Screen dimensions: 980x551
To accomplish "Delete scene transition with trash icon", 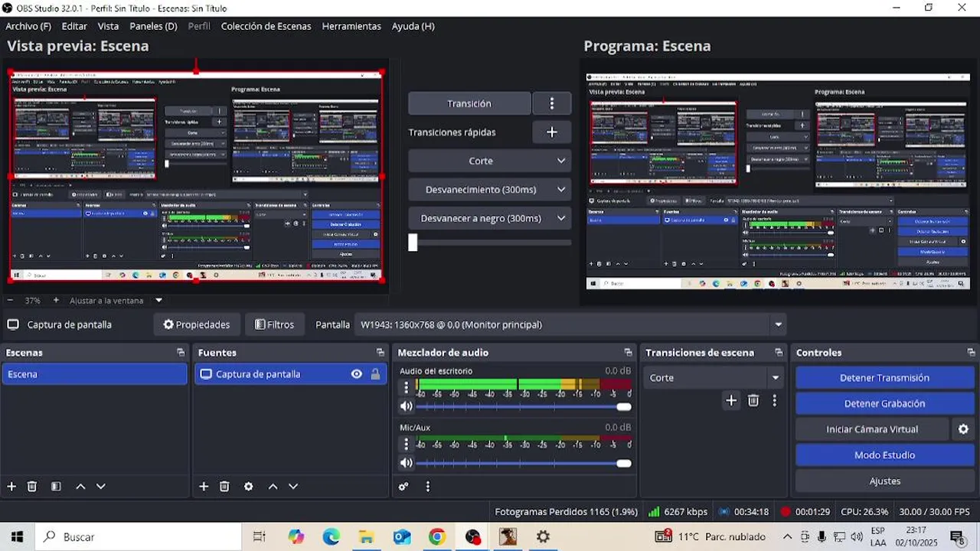I will [753, 400].
